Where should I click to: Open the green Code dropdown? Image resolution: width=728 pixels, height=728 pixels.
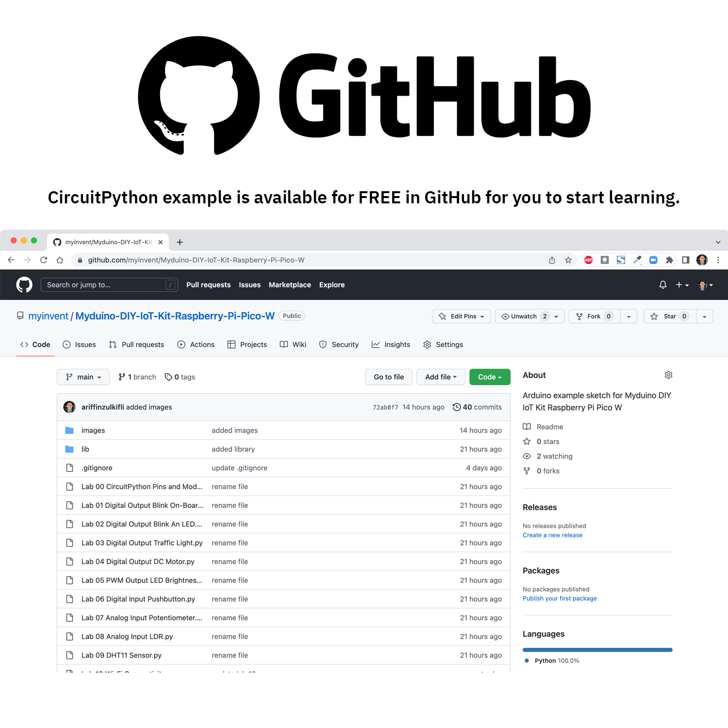pos(490,377)
